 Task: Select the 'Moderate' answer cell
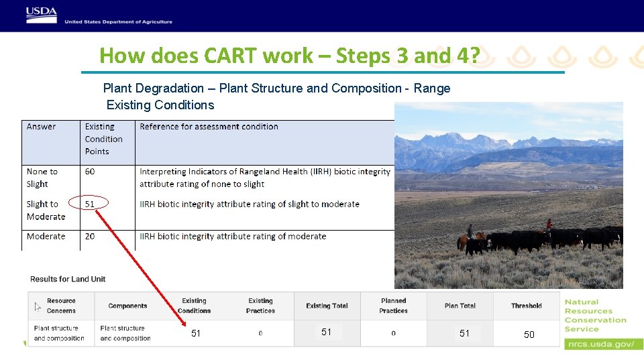click(46, 237)
